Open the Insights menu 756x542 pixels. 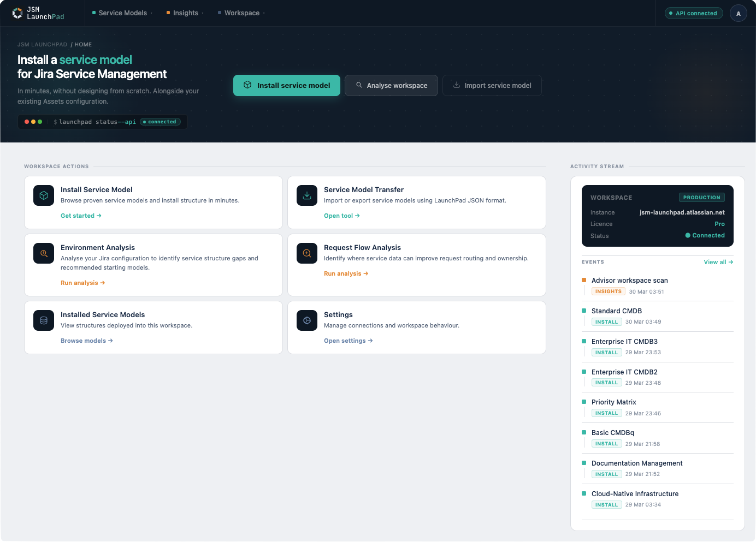point(184,13)
